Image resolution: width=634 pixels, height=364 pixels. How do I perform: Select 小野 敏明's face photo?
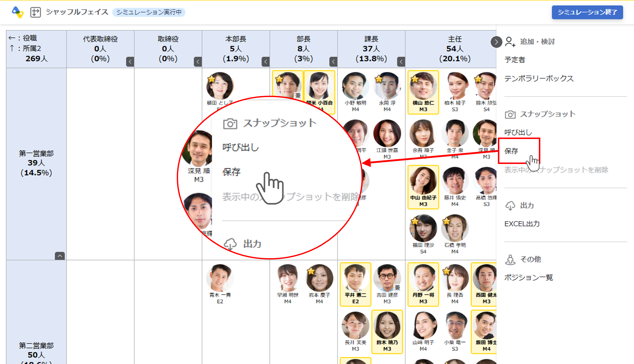click(x=355, y=86)
